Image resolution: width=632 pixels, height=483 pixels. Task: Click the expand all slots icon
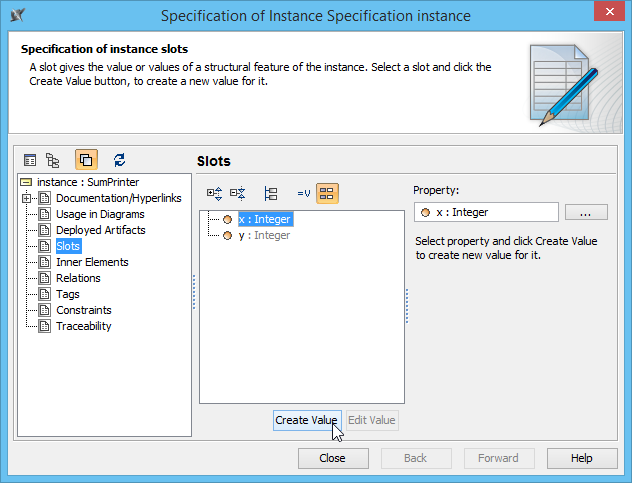click(x=214, y=193)
